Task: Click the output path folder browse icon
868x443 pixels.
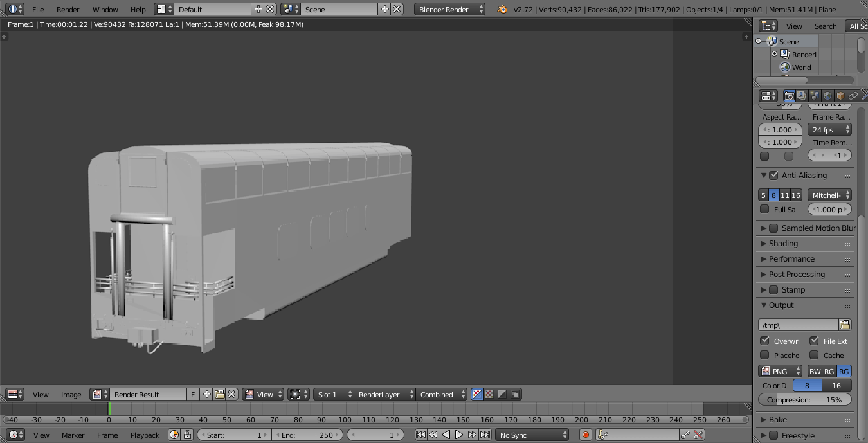Action: pos(845,325)
